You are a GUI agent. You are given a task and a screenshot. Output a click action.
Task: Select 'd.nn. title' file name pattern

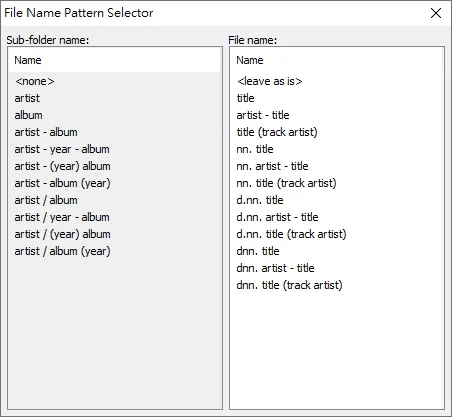[x=260, y=200]
